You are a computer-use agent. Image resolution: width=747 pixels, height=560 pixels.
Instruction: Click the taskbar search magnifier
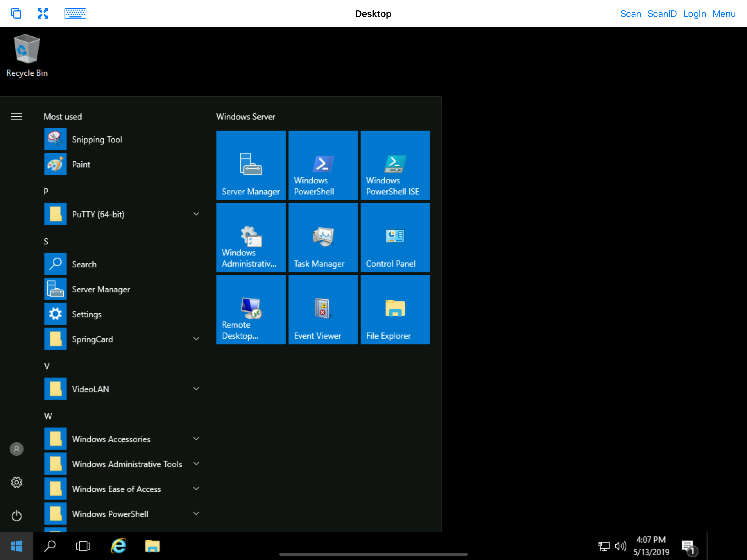[50, 546]
